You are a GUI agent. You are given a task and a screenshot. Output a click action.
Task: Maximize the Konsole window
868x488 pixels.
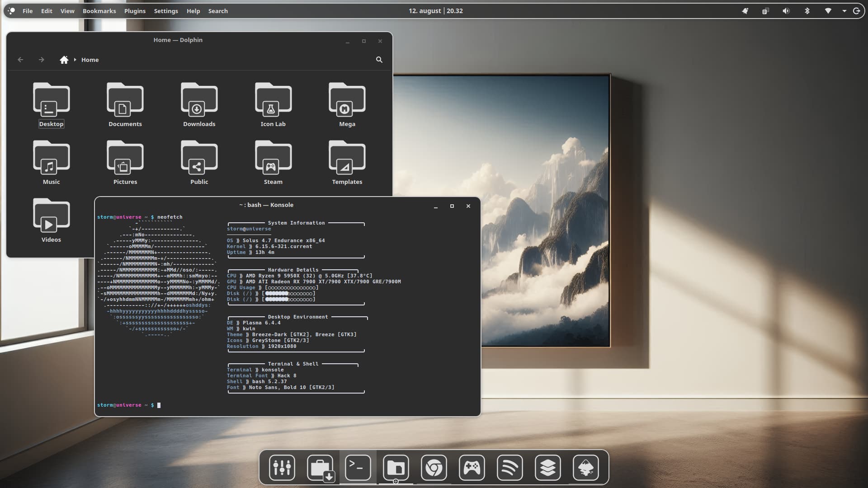pos(452,206)
